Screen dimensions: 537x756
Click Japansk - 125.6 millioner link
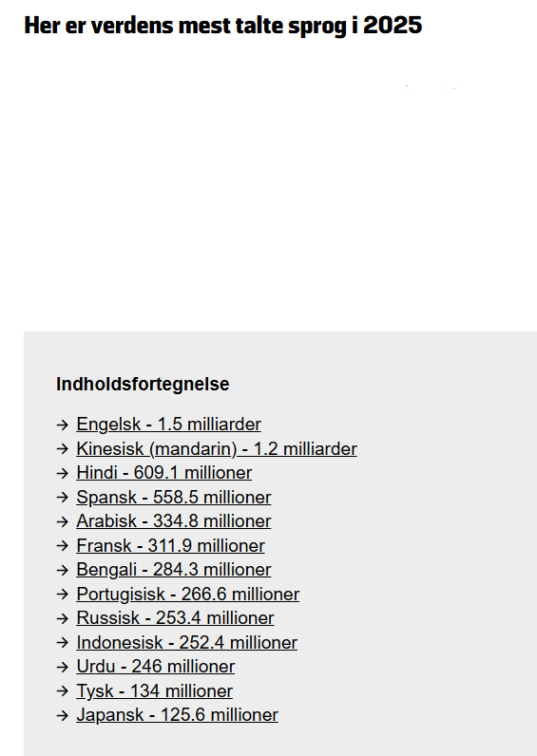pyautogui.click(x=177, y=715)
